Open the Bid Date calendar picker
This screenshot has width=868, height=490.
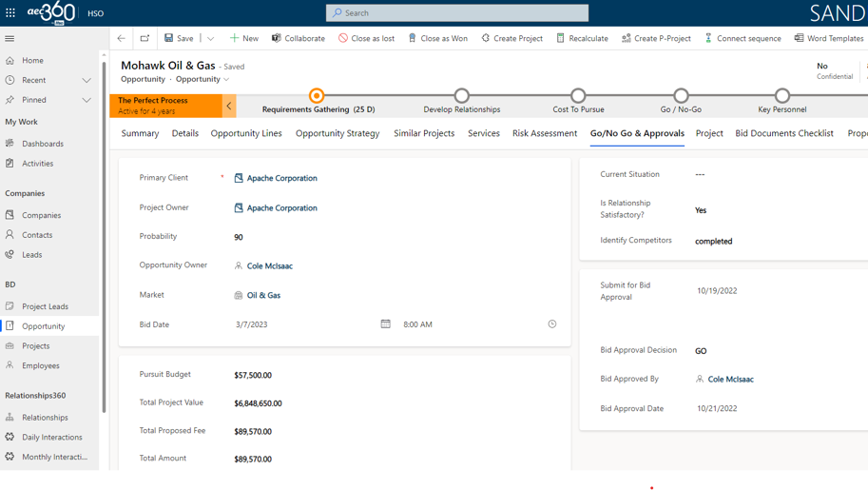pyautogui.click(x=385, y=323)
